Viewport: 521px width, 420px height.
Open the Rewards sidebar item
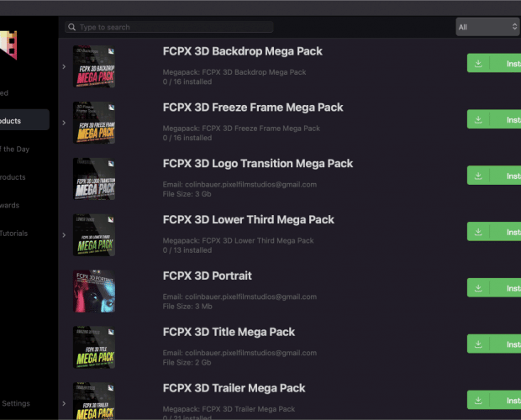click(x=9, y=205)
